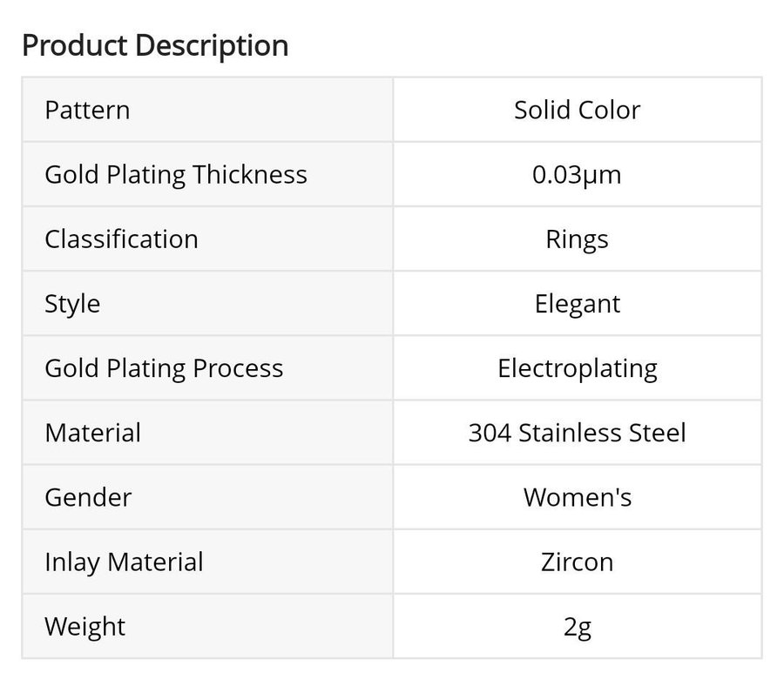Select the 'Rings' classification value
Screen dimensions: 784x673
click(x=577, y=239)
